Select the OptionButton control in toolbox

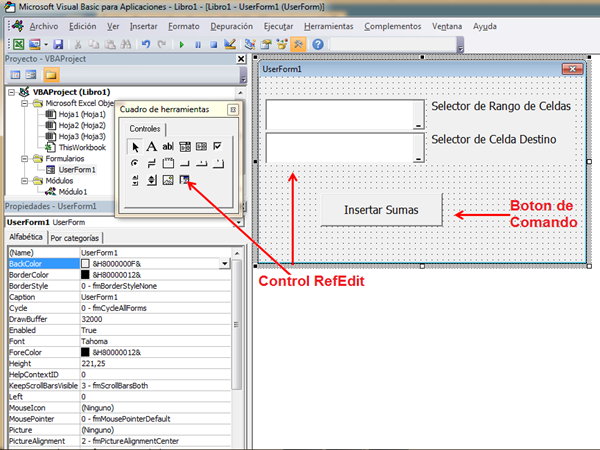(135, 164)
